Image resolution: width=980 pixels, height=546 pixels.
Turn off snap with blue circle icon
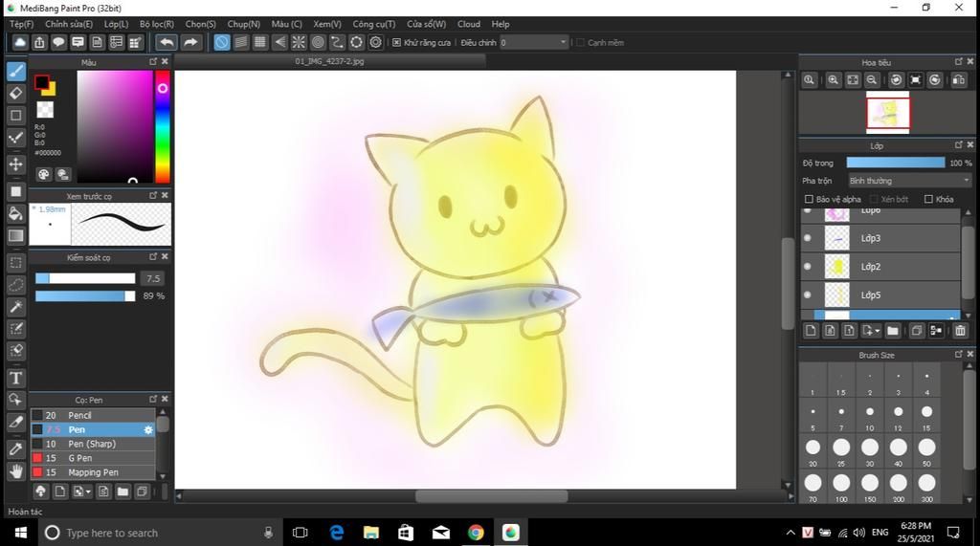(222, 42)
